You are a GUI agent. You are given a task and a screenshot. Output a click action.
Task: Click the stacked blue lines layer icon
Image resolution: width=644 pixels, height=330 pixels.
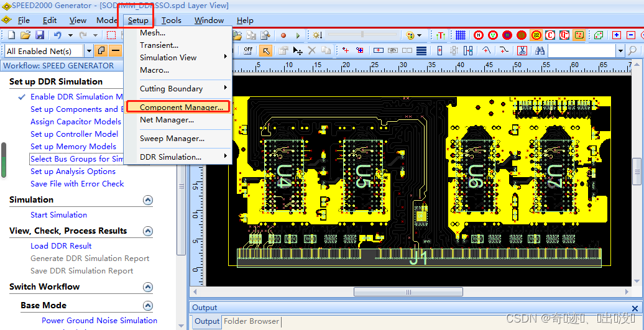coord(421,51)
